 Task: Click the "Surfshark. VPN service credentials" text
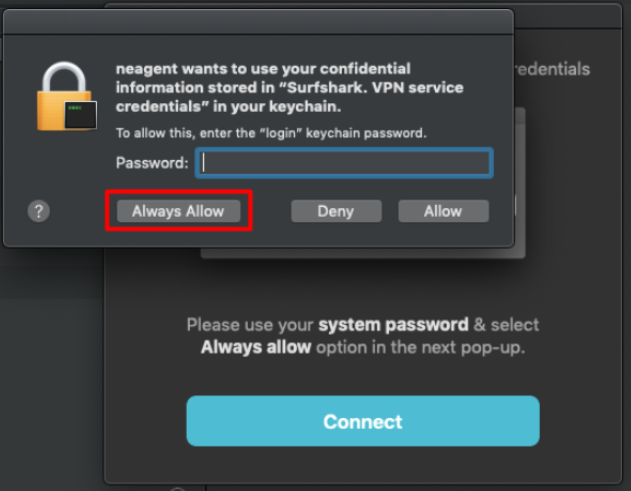290,97
